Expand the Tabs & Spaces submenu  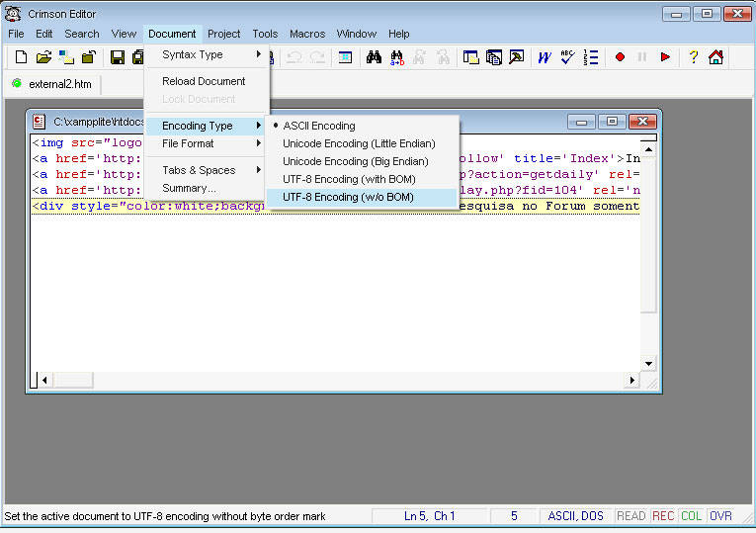point(207,170)
